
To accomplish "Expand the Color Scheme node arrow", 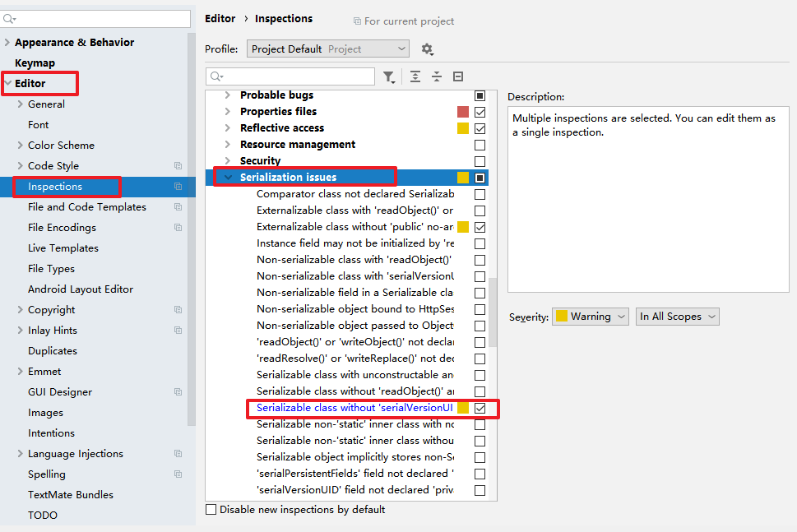I will click(x=21, y=145).
